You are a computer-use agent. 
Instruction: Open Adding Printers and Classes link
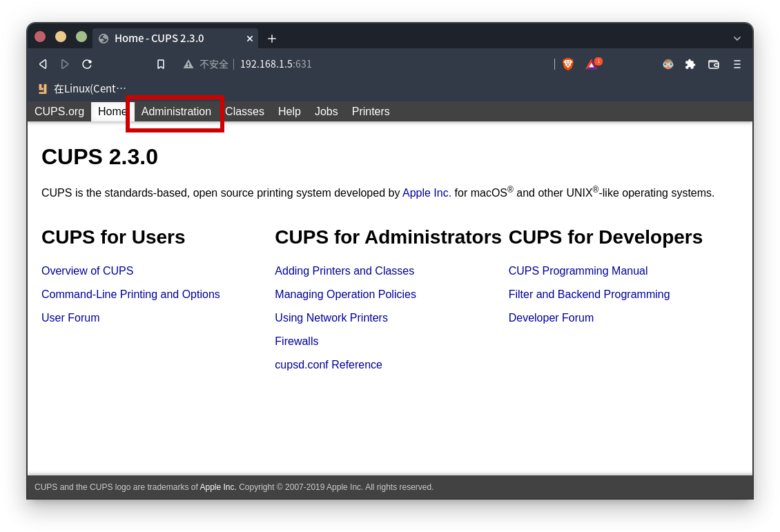[344, 271]
